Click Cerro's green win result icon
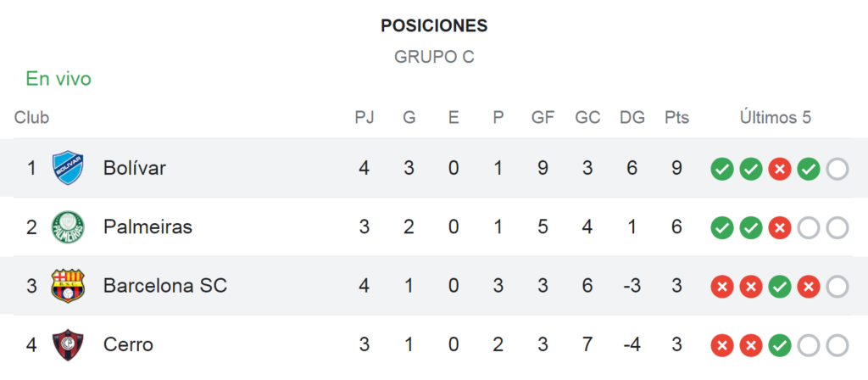The width and height of the screenshot is (868, 380). pyautogui.click(x=780, y=346)
